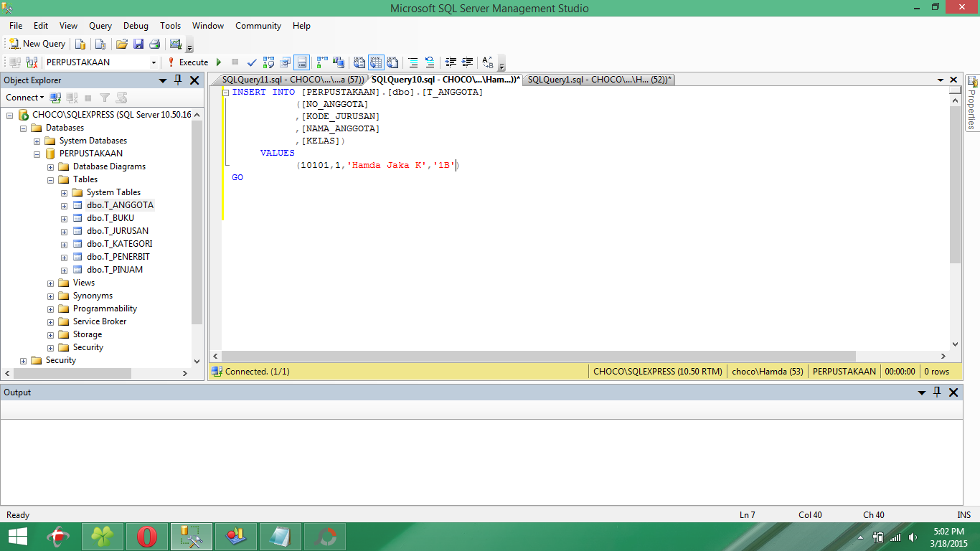Click Display Estimated Execution Plan icon

[269, 62]
